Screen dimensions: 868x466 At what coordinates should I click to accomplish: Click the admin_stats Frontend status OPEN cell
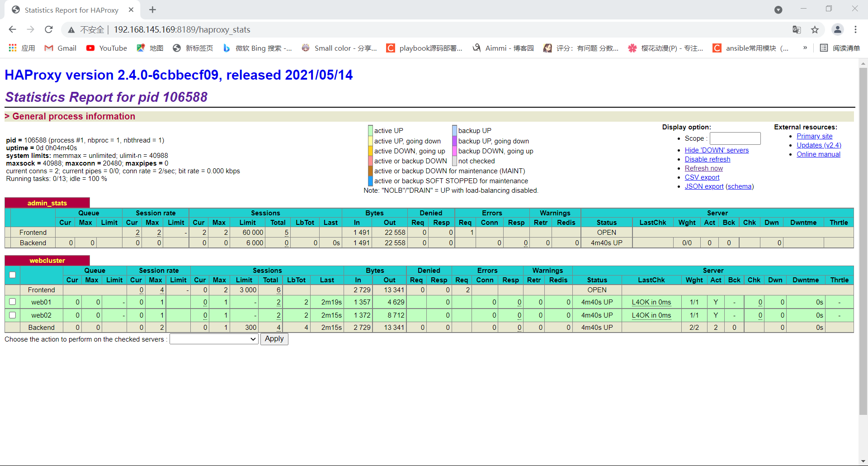(x=606, y=233)
